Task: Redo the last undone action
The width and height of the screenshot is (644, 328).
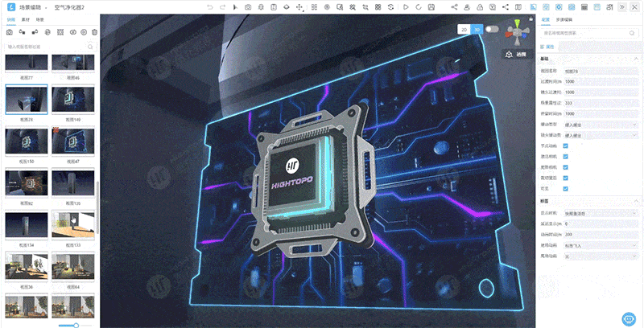Action: (223, 7)
